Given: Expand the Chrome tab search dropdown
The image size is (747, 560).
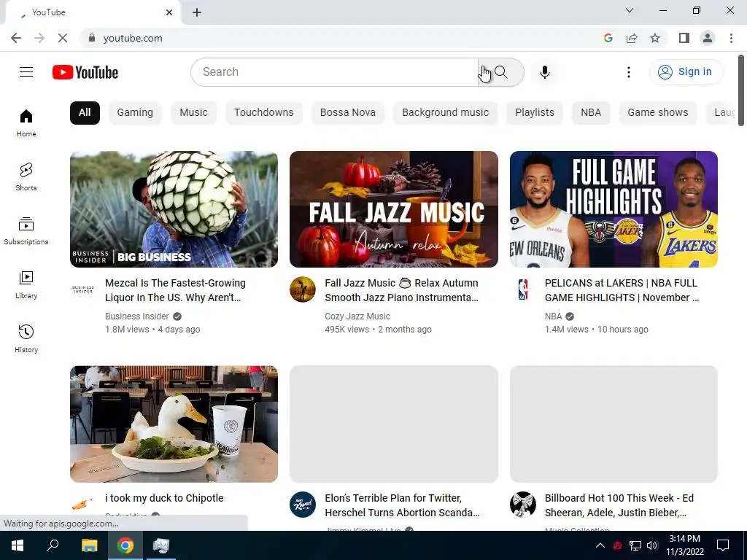Looking at the screenshot, I should coord(630,10).
